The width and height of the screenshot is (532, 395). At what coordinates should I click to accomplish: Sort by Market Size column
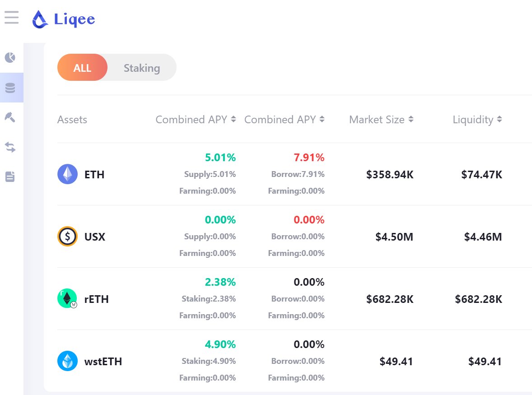(x=381, y=119)
